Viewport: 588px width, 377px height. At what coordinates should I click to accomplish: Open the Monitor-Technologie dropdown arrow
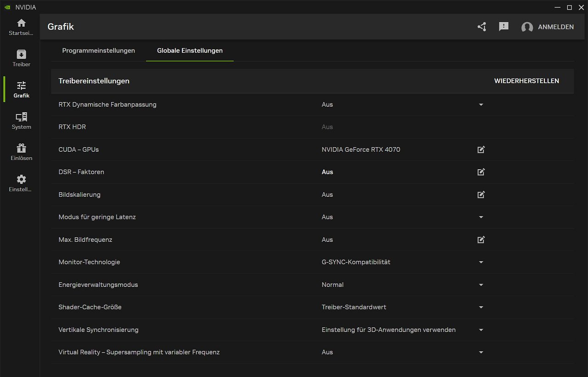481,262
